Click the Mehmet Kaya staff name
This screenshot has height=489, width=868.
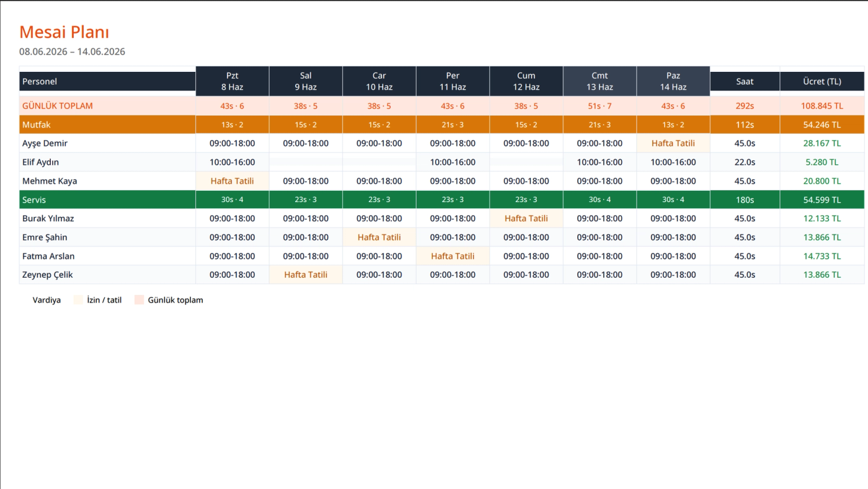[50, 181]
